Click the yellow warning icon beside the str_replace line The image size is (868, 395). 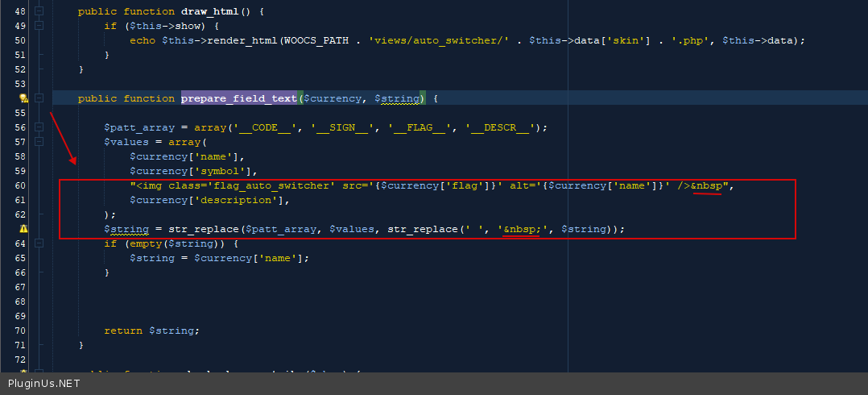(x=23, y=229)
